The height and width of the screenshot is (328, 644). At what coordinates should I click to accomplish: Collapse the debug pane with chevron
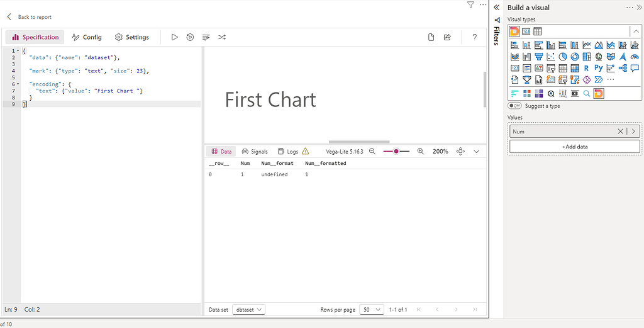[x=476, y=152]
